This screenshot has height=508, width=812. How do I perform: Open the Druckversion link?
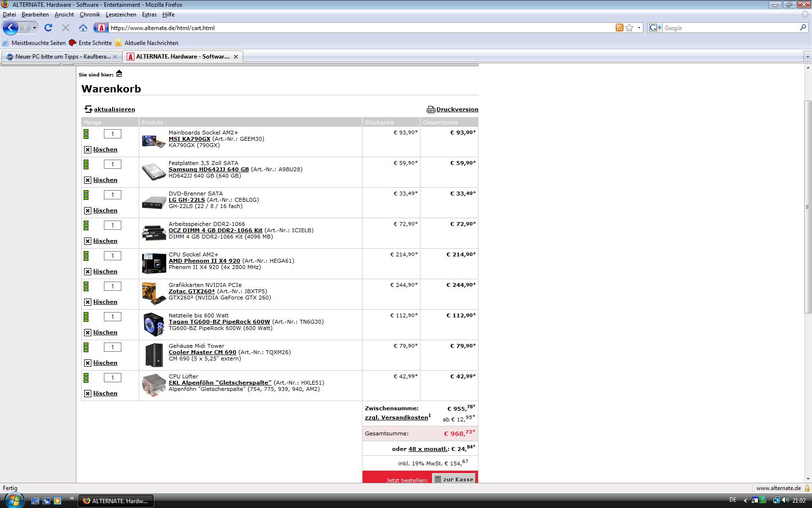[457, 109]
